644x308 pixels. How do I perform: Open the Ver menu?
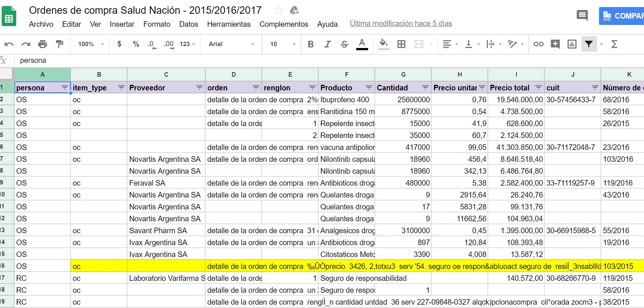(95, 24)
